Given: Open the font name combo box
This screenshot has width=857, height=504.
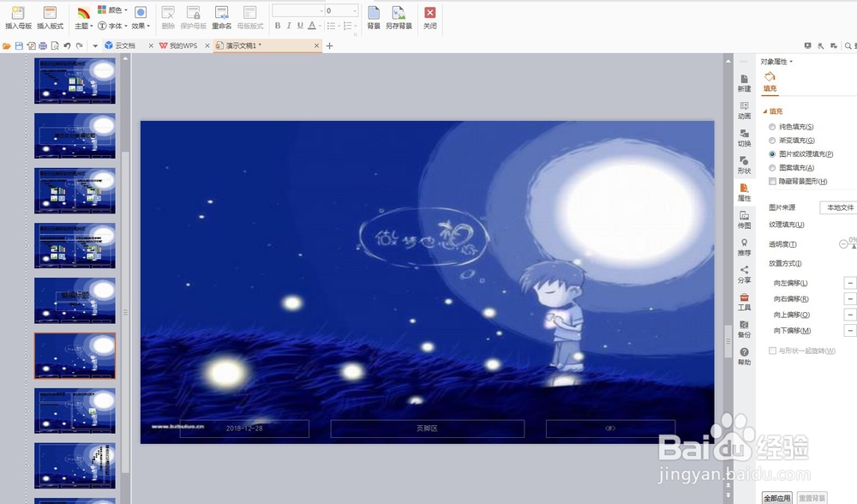Looking at the screenshot, I should [298, 10].
